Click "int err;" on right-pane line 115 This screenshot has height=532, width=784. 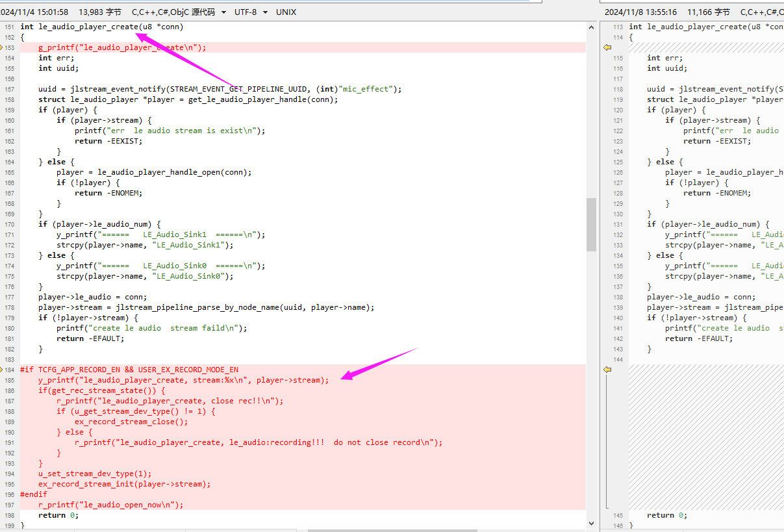[x=665, y=58]
